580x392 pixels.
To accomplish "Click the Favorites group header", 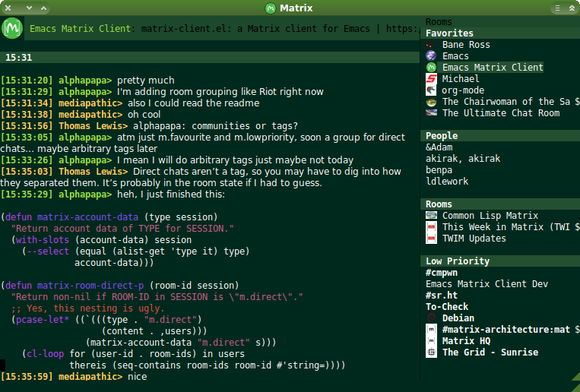I will pyautogui.click(x=449, y=33).
